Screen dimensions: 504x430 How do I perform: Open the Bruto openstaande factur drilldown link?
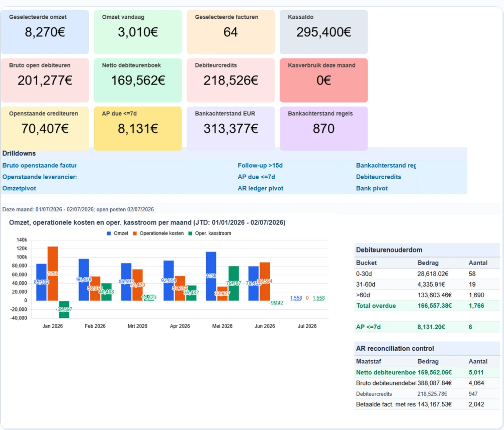coord(39,165)
